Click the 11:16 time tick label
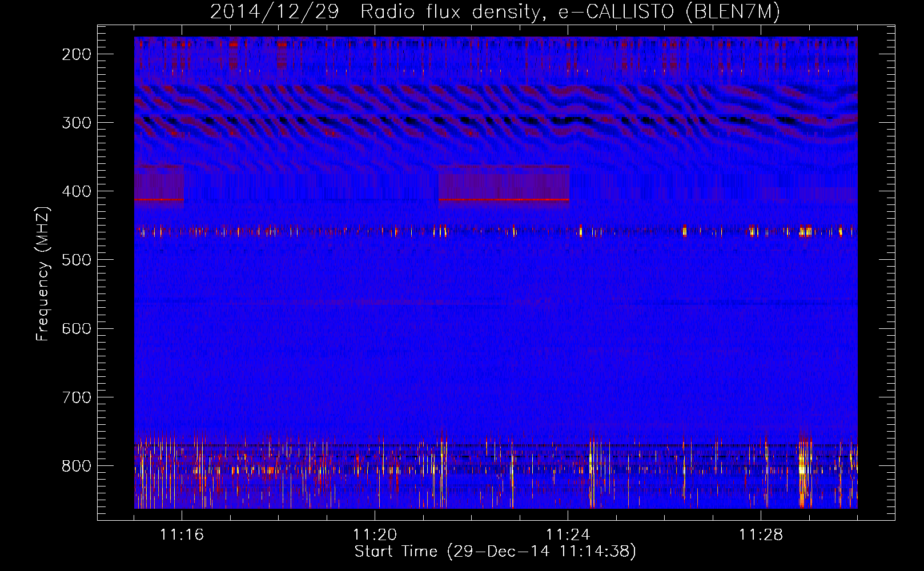Screen dimensions: 924x571 [x=182, y=535]
